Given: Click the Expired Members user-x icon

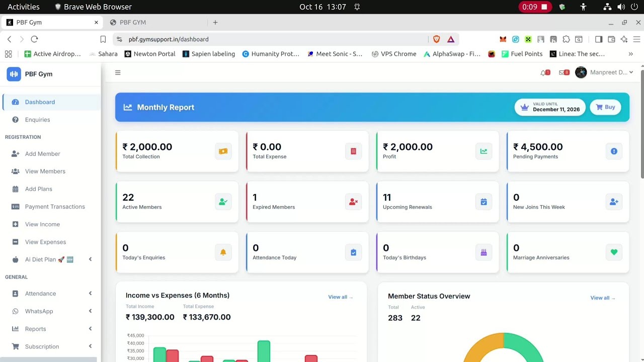Looking at the screenshot, I should (x=353, y=202).
